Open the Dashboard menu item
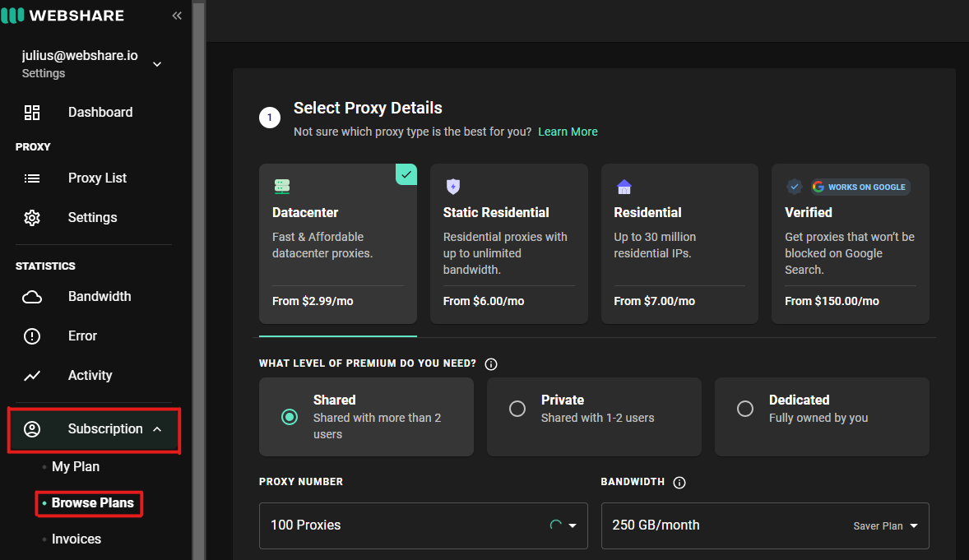Screen dimensions: 969x560 click(x=100, y=113)
